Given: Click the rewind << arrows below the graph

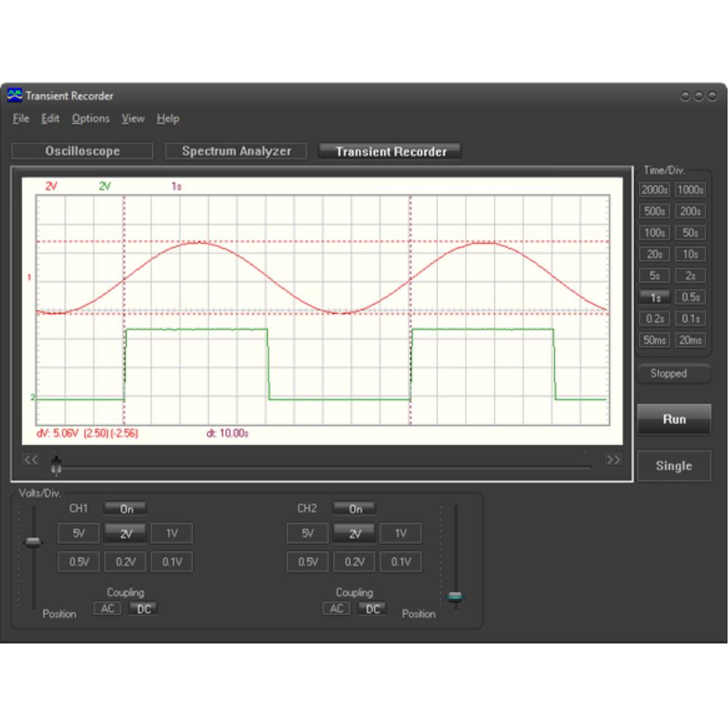Looking at the screenshot, I should pos(31,459).
